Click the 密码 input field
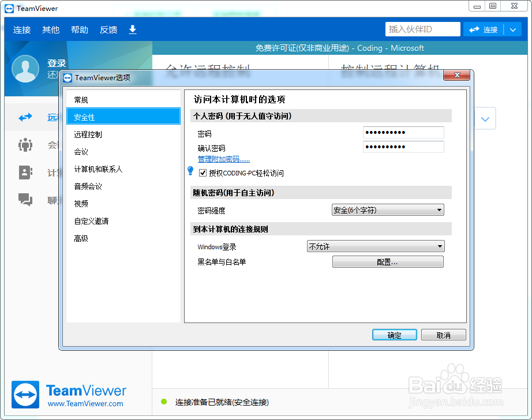Image resolution: width=532 pixels, height=420 pixels. (x=403, y=132)
